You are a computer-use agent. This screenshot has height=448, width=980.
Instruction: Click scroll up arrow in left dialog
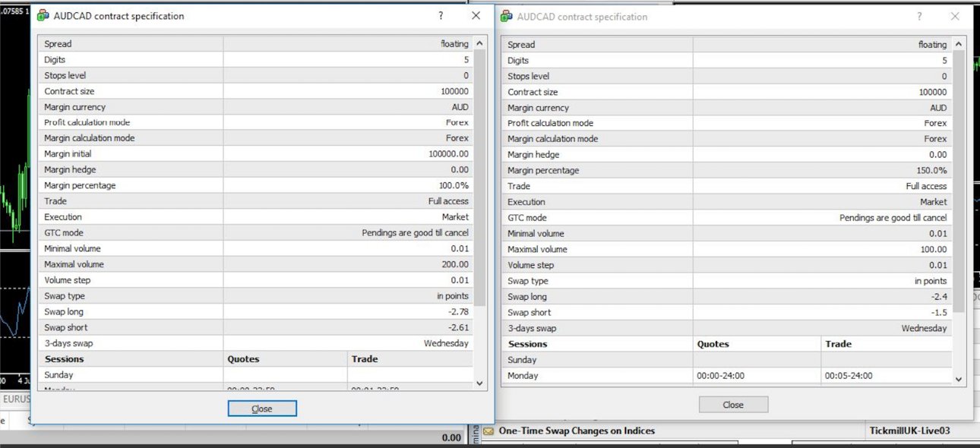tap(479, 44)
